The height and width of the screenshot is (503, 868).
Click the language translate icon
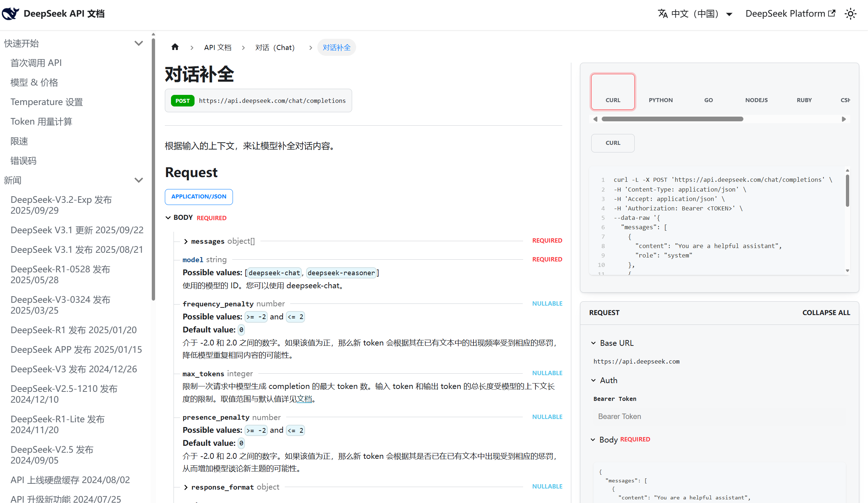(663, 14)
